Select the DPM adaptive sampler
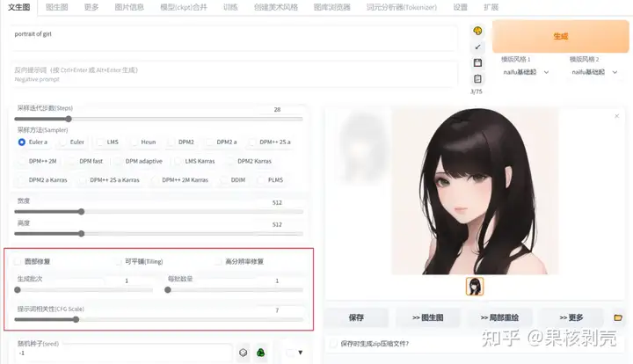The height and width of the screenshot is (364, 633). point(139,161)
